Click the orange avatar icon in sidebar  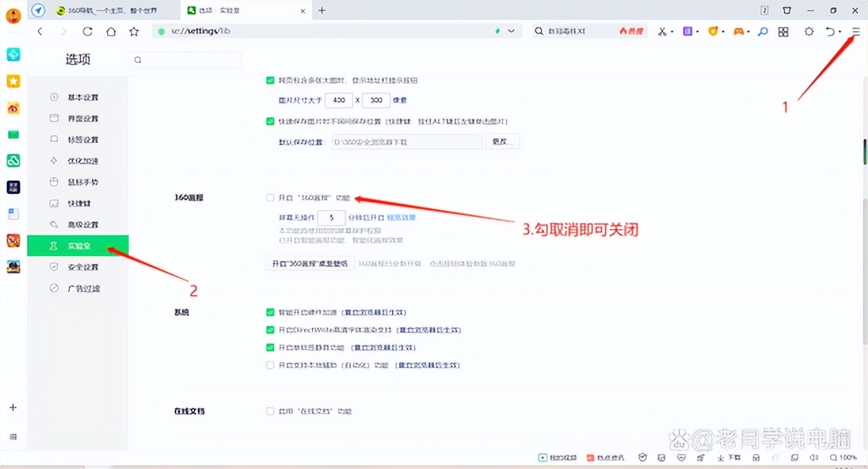[x=14, y=16]
